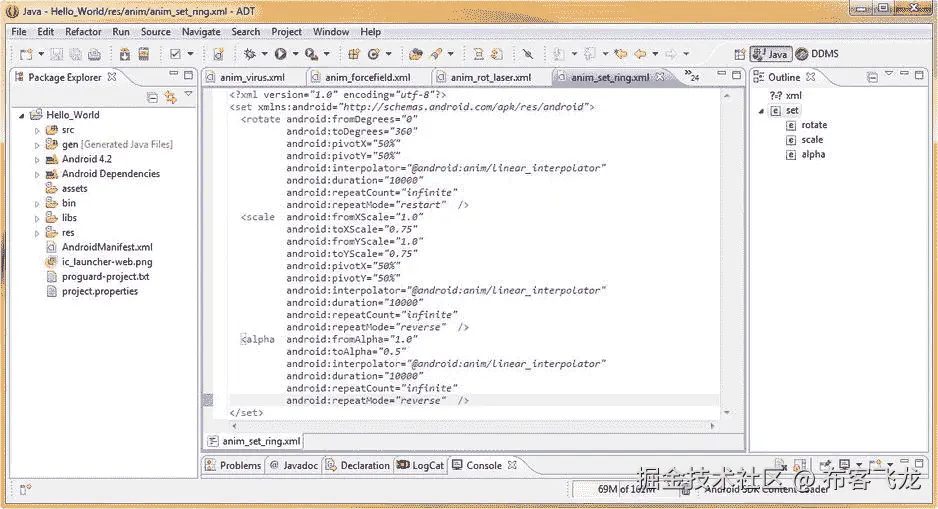This screenshot has width=938, height=509.
Task: Click the editor vertical scrollbar down arrow
Action: [727, 412]
